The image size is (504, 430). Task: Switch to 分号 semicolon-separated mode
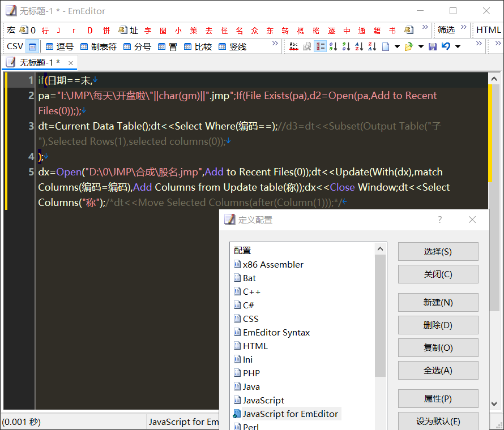(137, 47)
